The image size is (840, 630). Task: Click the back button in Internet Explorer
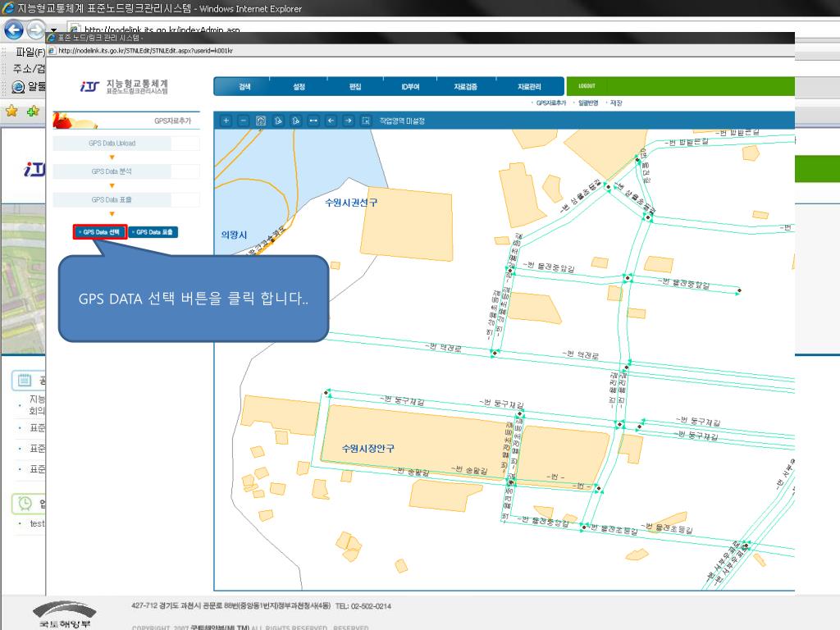click(x=14, y=30)
